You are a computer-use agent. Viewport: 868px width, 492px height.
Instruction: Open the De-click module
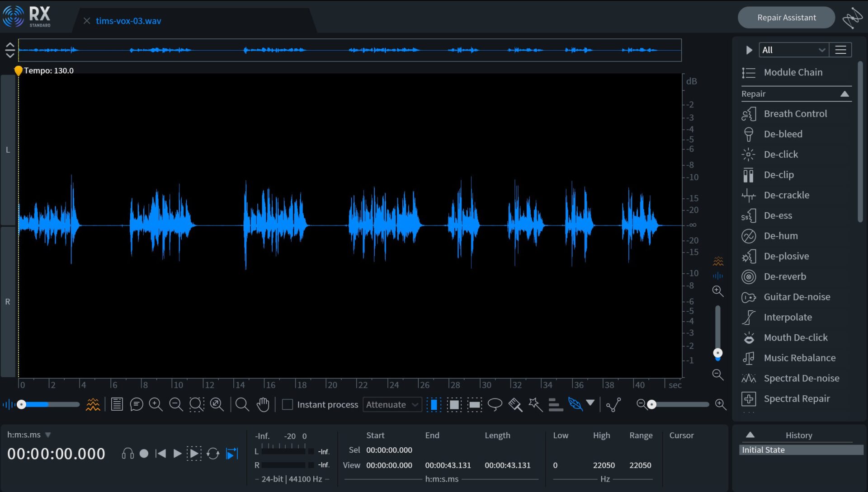781,154
